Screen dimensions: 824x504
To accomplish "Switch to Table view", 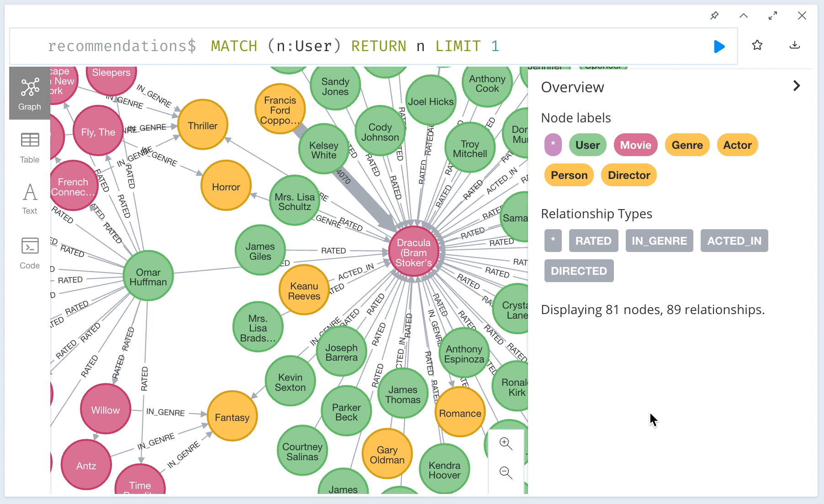I will [x=30, y=148].
